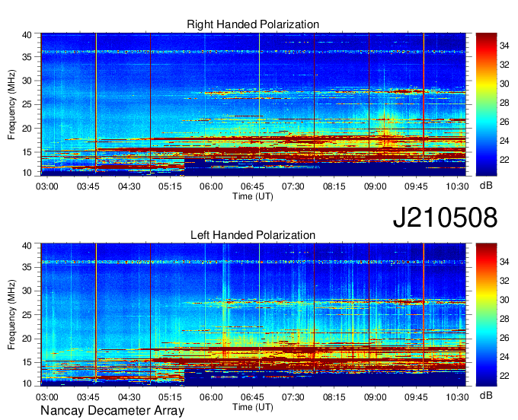Click the Right Handed colorbar gradient

tap(486, 104)
